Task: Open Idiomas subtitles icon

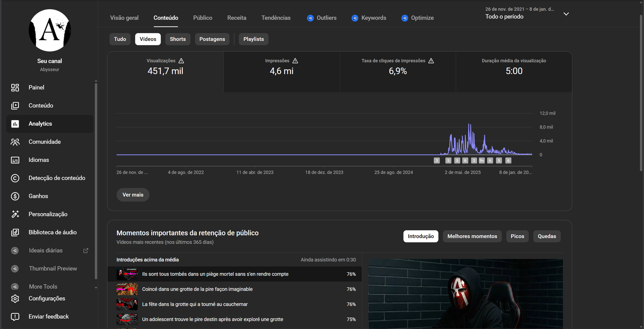Action: point(15,160)
